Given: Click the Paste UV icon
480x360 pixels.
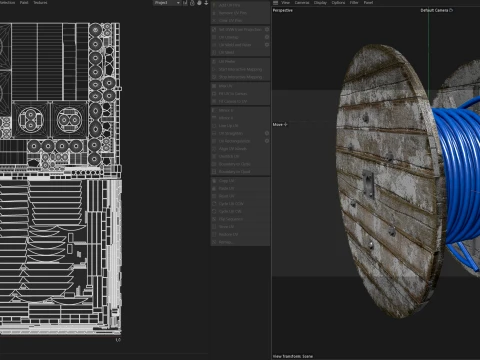Looking at the screenshot, I should click(x=214, y=188).
